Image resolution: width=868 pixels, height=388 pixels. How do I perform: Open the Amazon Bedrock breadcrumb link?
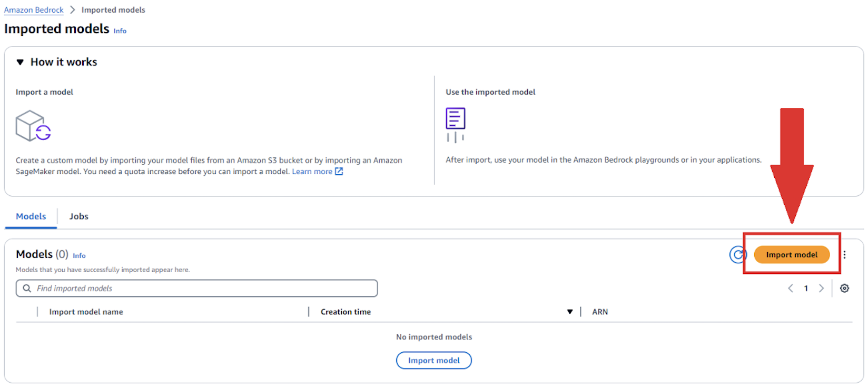tap(34, 10)
